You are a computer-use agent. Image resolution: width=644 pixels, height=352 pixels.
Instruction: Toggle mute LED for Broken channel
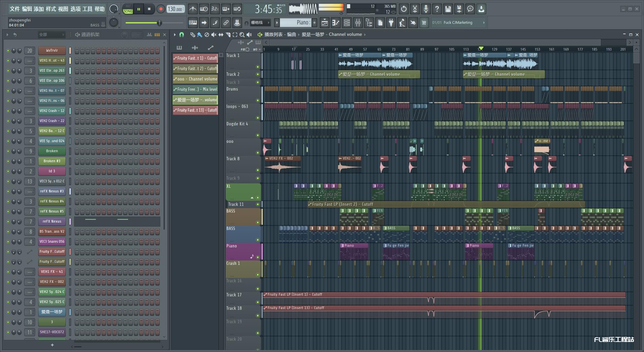pyautogui.click(x=8, y=151)
